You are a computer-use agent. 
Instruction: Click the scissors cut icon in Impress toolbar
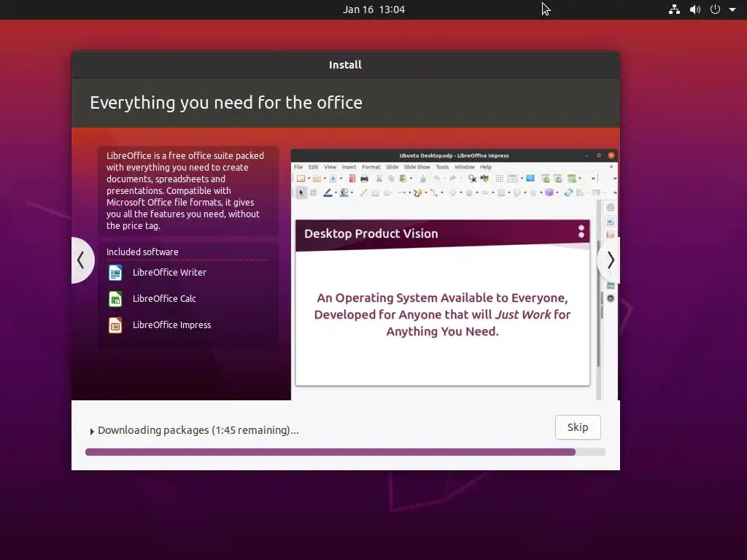pyautogui.click(x=379, y=179)
